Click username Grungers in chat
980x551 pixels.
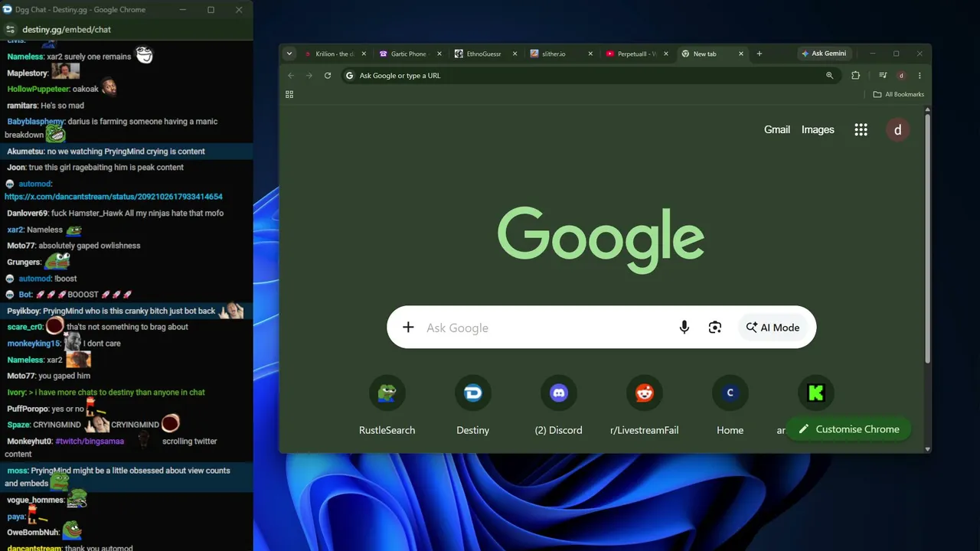tap(24, 262)
